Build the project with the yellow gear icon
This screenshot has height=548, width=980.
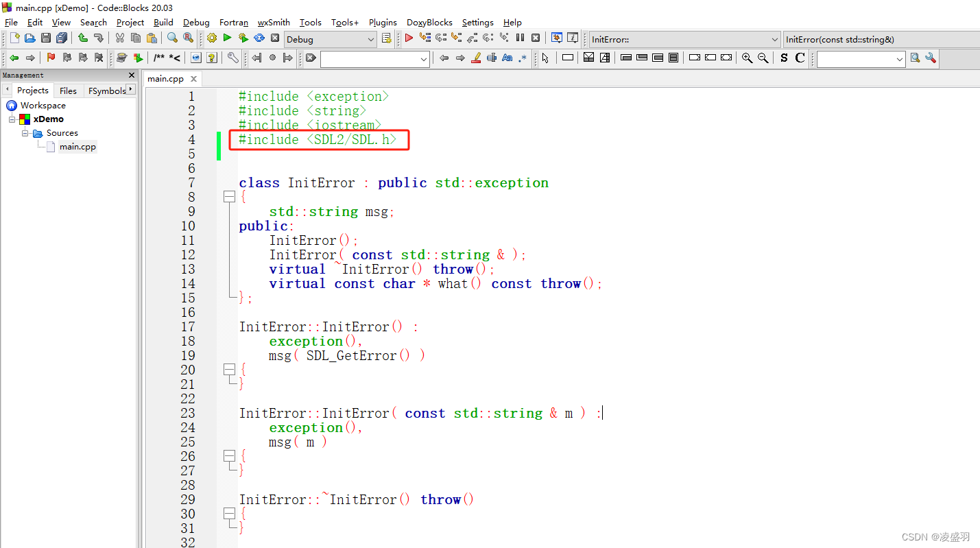point(212,38)
